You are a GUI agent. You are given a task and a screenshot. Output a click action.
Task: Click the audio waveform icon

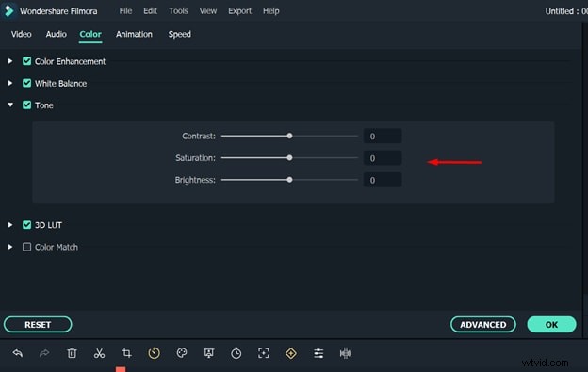click(x=346, y=353)
